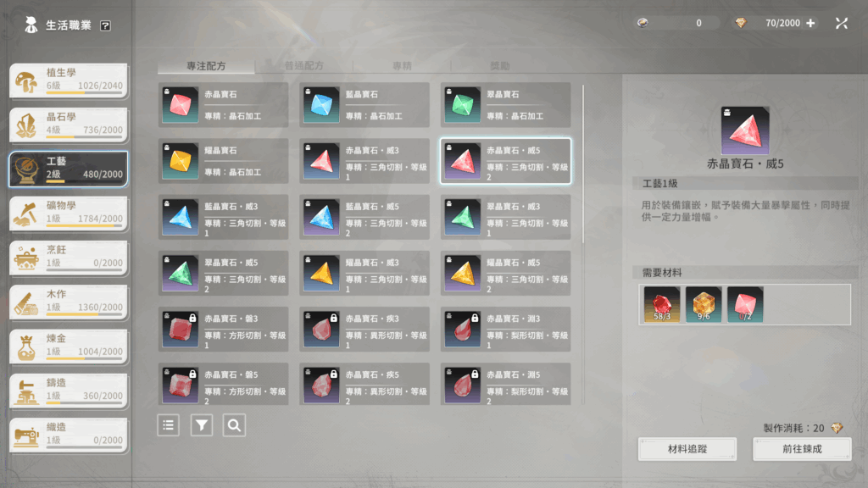This screenshot has height=488, width=868.
Task: Switch to the 普通配方 tab
Action: 304,66
